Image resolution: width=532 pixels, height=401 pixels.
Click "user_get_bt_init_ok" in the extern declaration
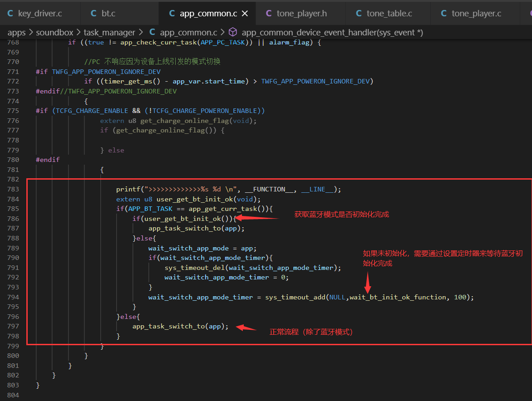195,199
